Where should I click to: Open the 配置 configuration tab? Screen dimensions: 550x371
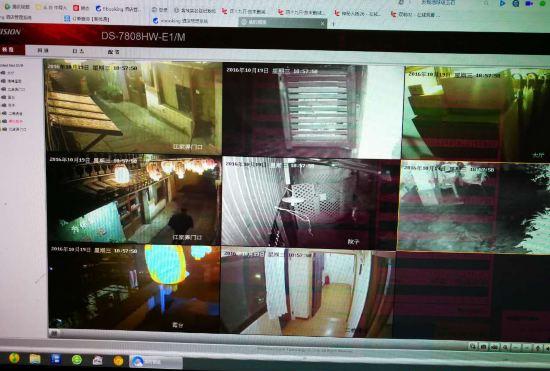click(x=113, y=52)
